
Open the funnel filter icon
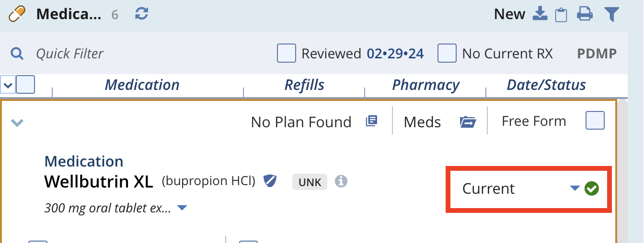click(611, 14)
